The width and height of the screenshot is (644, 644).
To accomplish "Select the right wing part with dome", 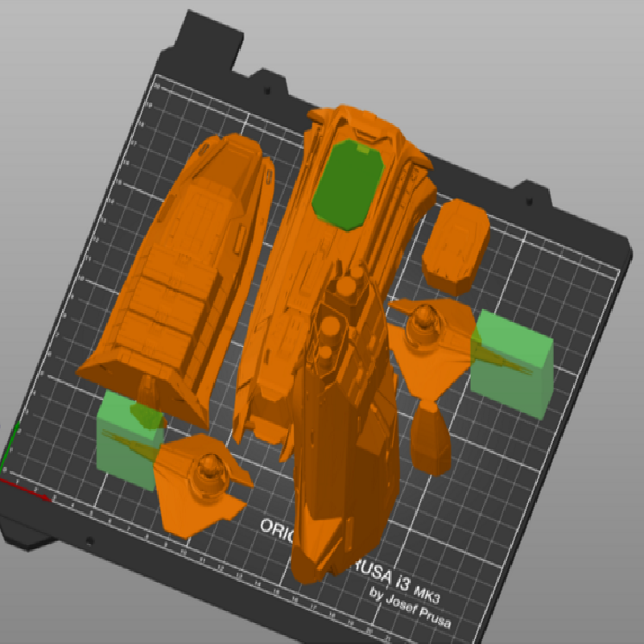I will coord(431,349).
